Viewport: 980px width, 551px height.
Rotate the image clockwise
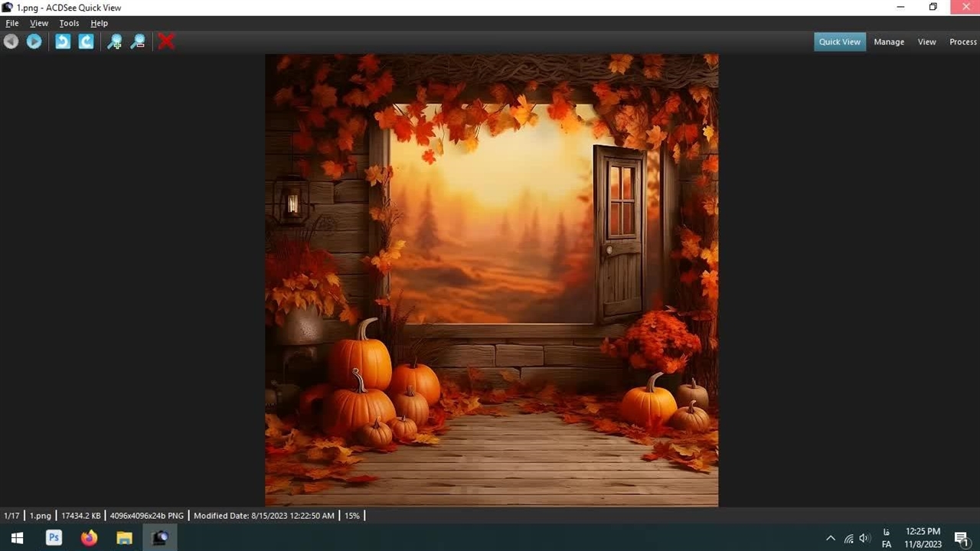pyautogui.click(x=87, y=41)
